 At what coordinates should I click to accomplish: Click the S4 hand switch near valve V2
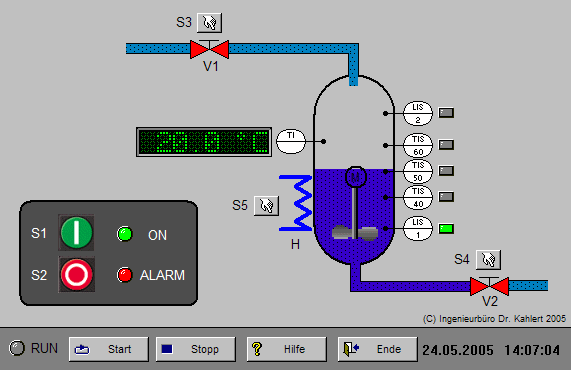coord(488,260)
